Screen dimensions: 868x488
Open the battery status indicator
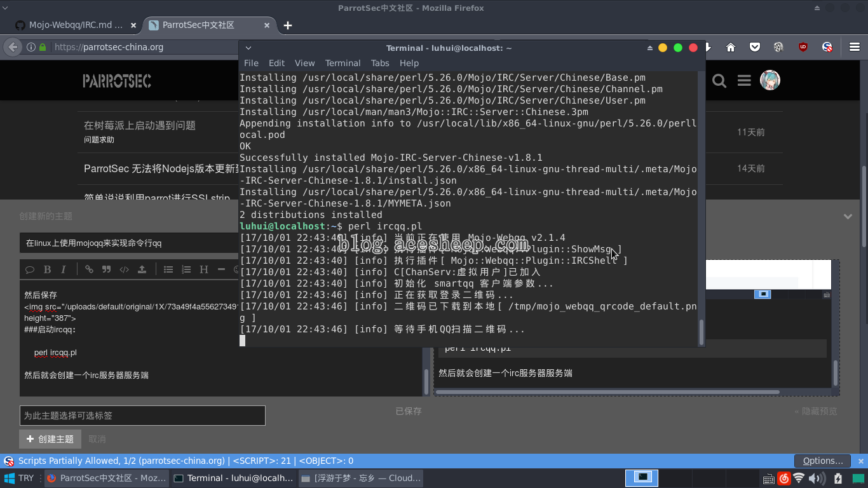pos(837,478)
